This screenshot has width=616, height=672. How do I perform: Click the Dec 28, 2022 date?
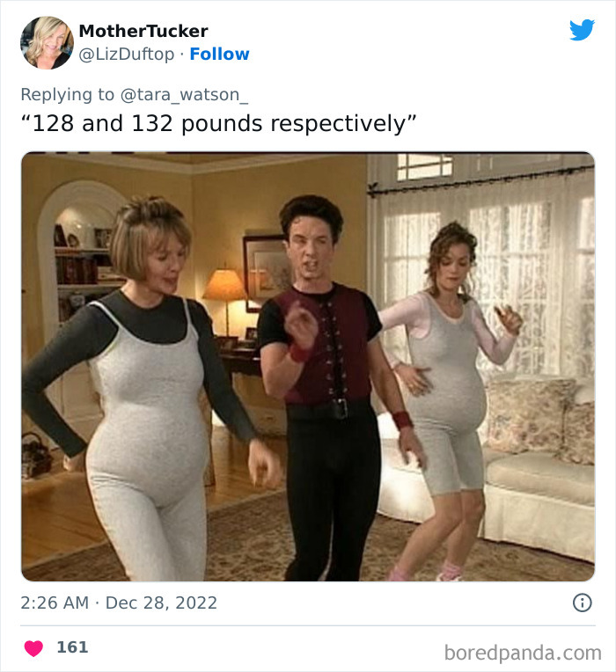pyautogui.click(x=161, y=603)
